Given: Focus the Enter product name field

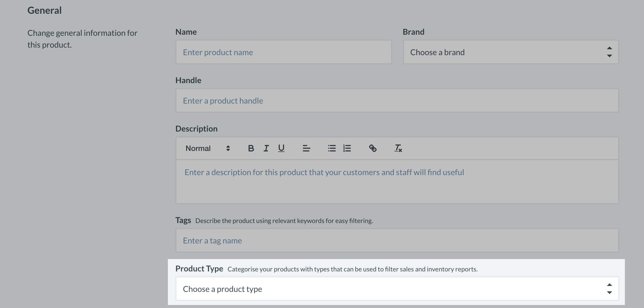Looking at the screenshot, I should point(284,52).
